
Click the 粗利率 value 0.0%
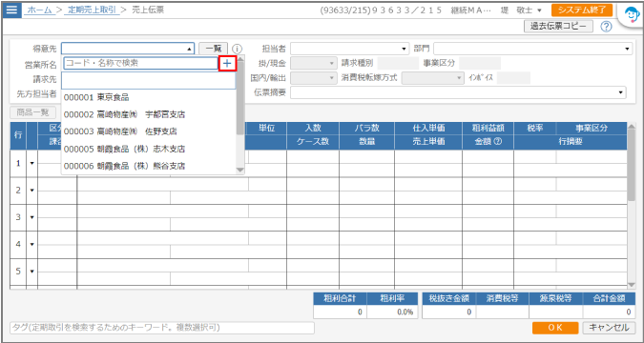(x=392, y=313)
